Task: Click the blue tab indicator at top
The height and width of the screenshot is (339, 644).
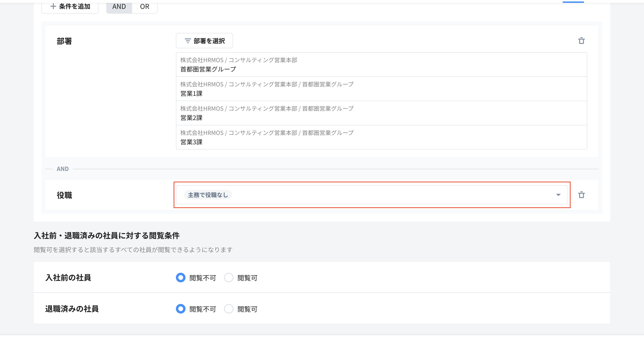Action: [x=573, y=2]
